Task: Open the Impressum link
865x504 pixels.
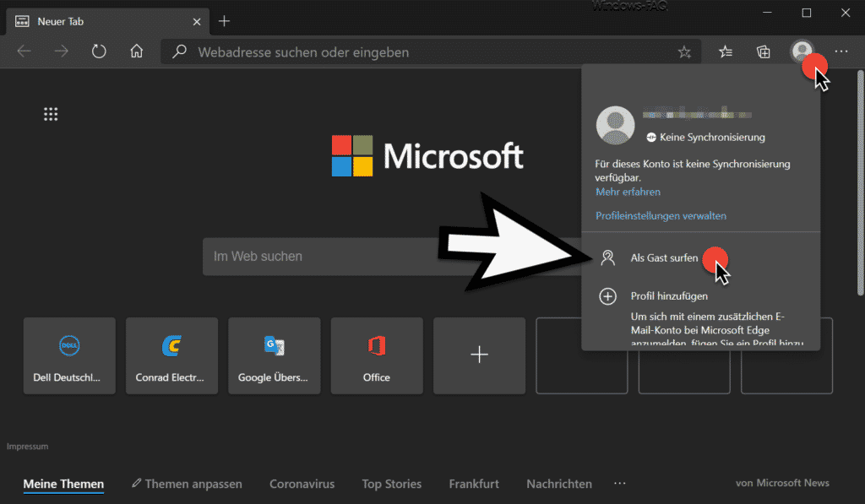Action: (x=28, y=446)
